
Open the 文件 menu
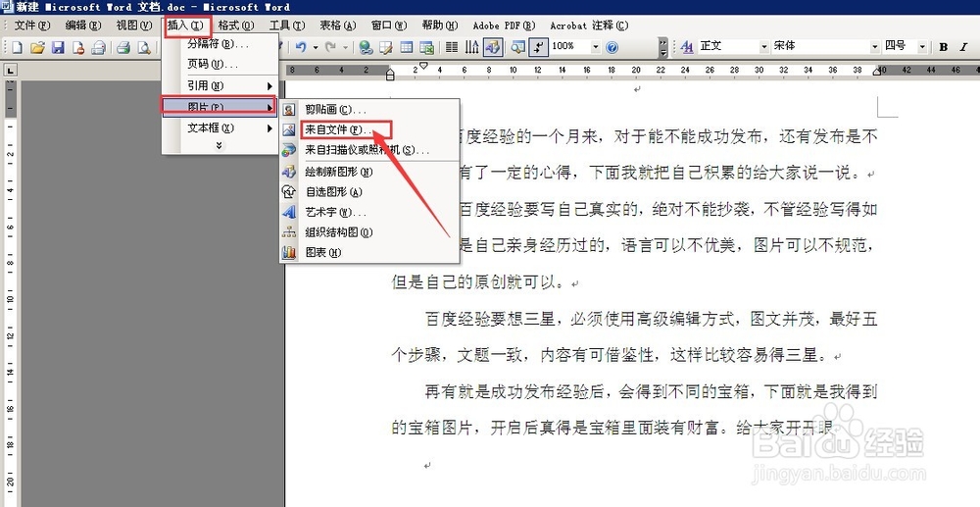tap(32, 25)
